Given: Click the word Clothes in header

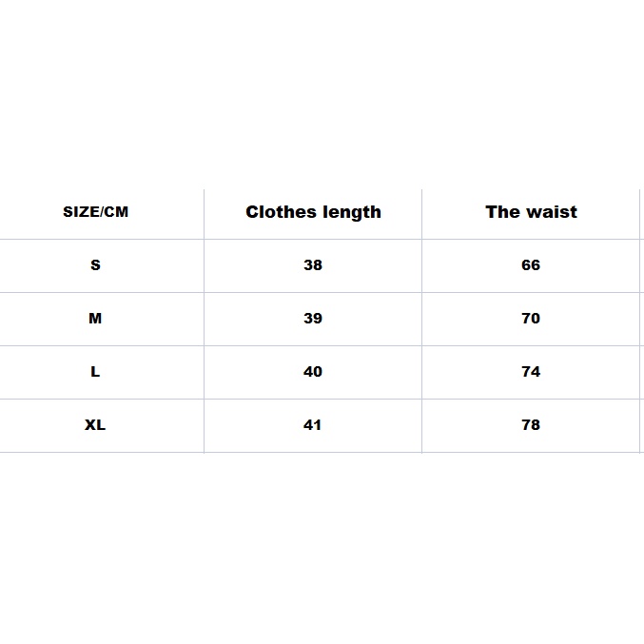Looking at the screenshot, I should [282, 212].
